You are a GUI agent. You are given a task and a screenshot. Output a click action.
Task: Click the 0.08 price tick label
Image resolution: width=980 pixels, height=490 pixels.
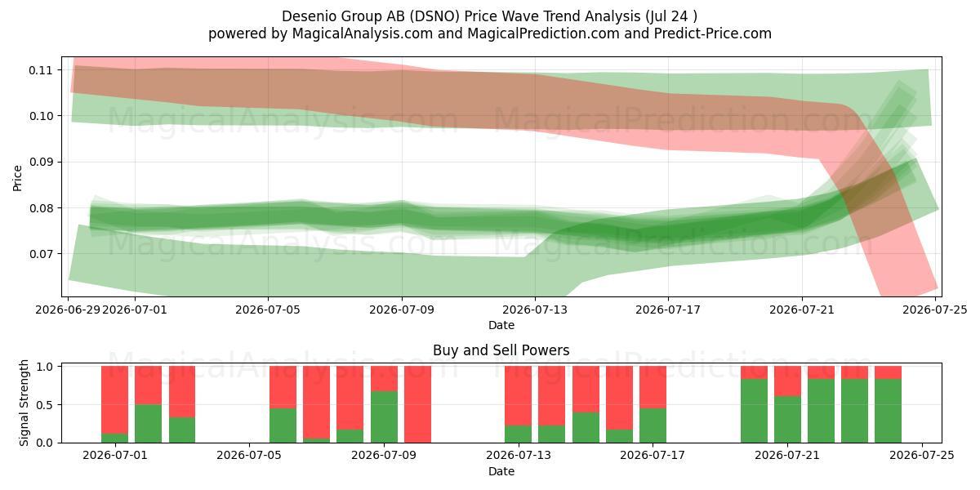coord(41,208)
